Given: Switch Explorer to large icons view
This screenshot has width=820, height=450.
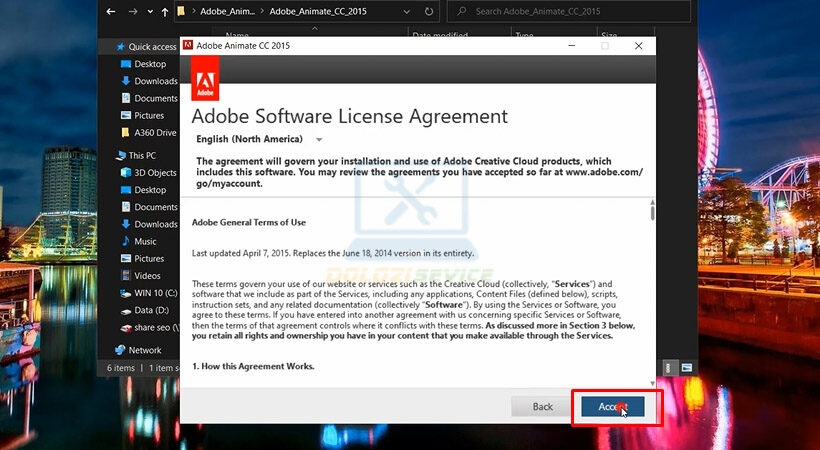Looking at the screenshot, I should click(x=686, y=367).
